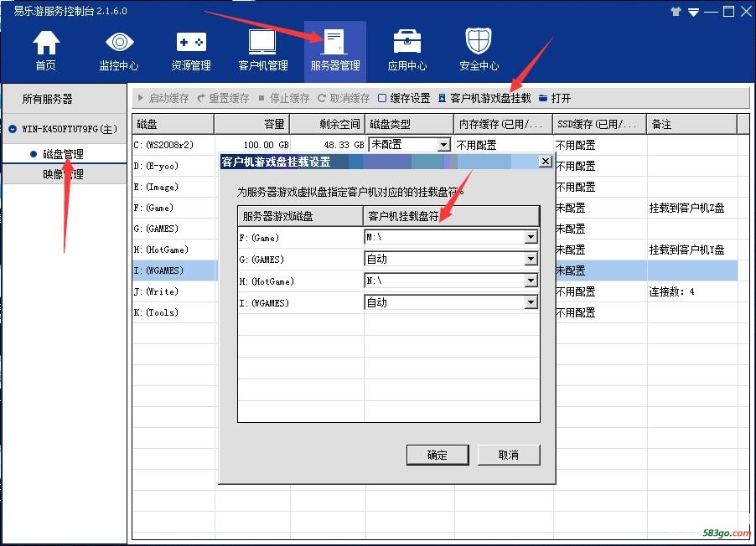Click 确定 button in mount dialog
The height and width of the screenshot is (546, 756).
[438, 455]
